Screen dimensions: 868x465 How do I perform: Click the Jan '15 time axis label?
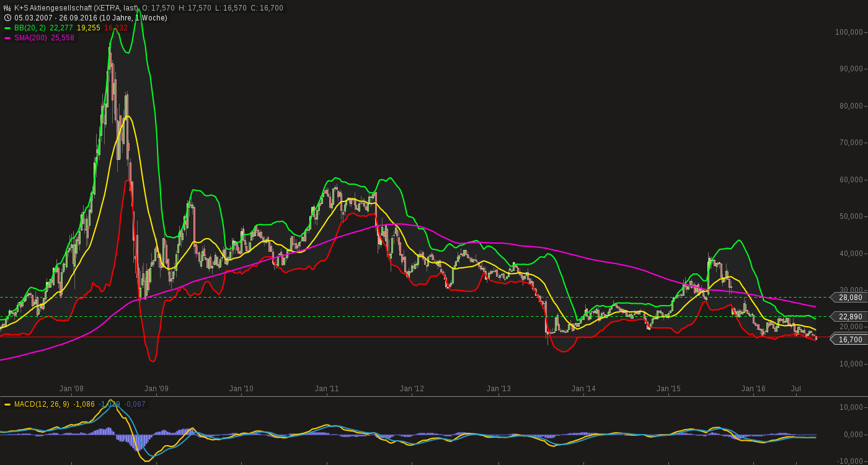[668, 389]
